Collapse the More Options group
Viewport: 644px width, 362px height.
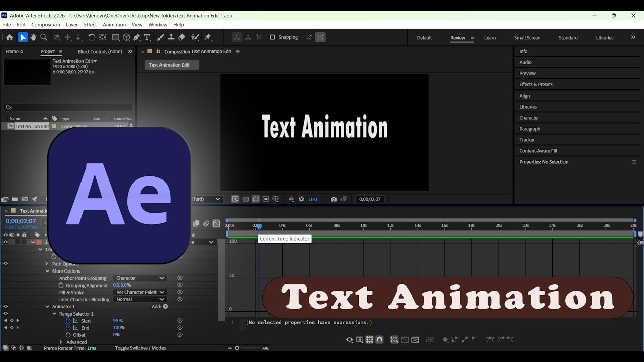pyautogui.click(x=47, y=271)
